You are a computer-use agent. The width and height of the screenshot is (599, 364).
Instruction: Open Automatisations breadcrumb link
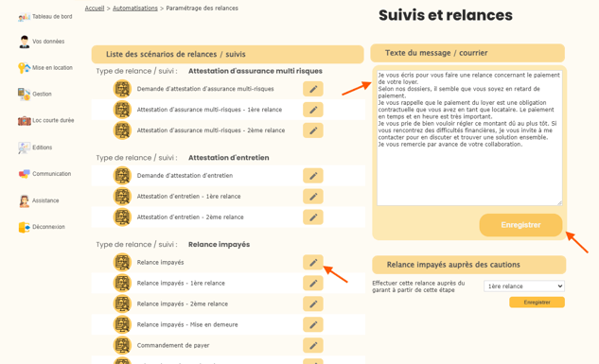[135, 8]
